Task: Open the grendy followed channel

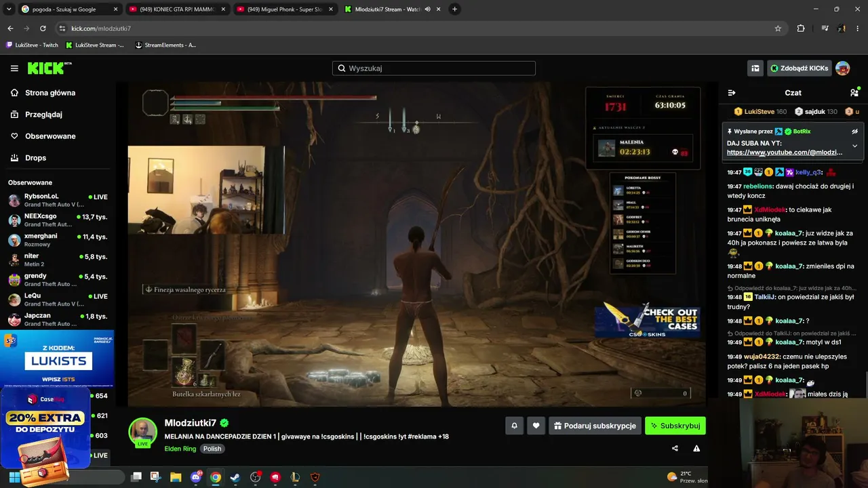Action: [57, 279]
